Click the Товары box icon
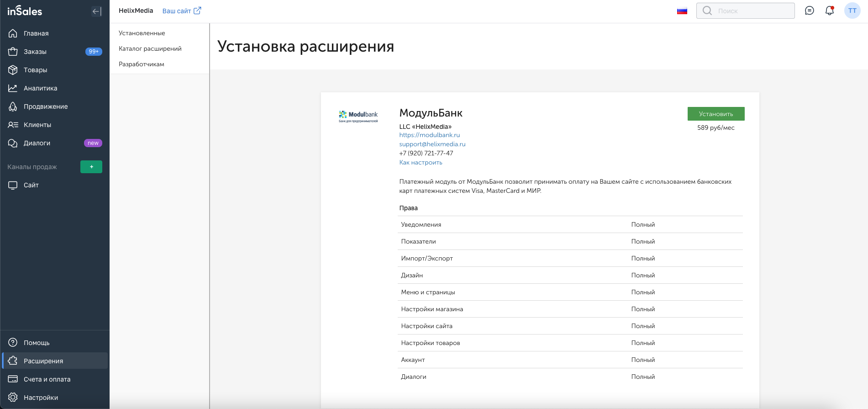This screenshot has height=409, width=868. point(13,70)
